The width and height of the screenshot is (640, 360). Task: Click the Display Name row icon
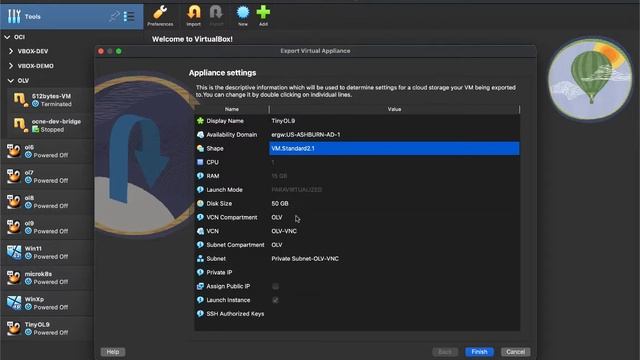click(x=200, y=121)
